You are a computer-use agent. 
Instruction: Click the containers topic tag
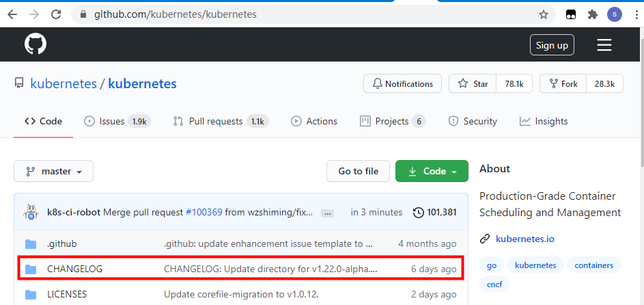coord(594,265)
